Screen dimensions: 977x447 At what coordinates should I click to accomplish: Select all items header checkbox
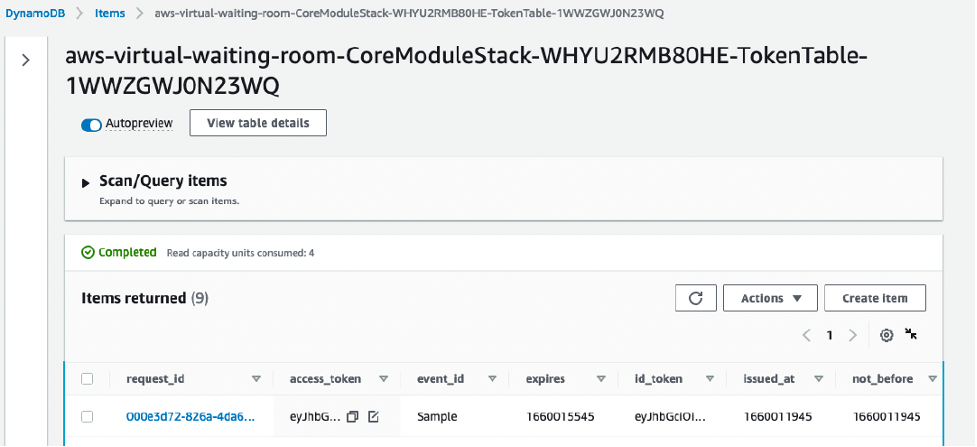87,379
